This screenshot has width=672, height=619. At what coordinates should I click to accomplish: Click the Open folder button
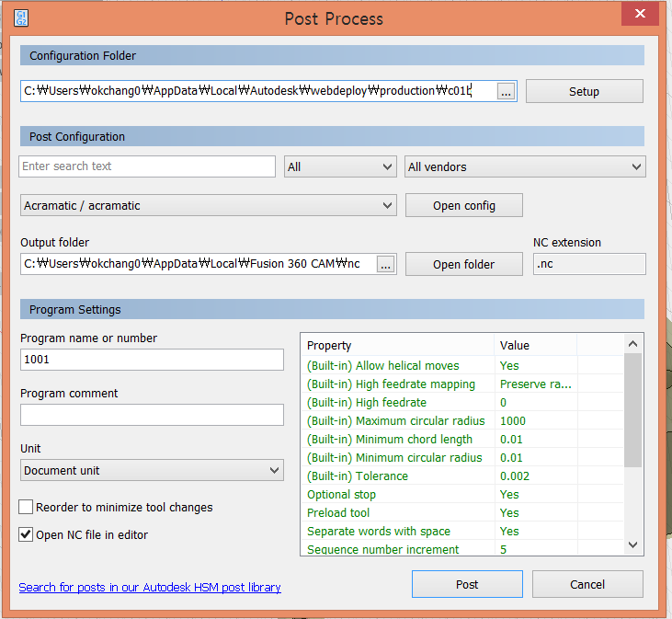click(x=463, y=264)
